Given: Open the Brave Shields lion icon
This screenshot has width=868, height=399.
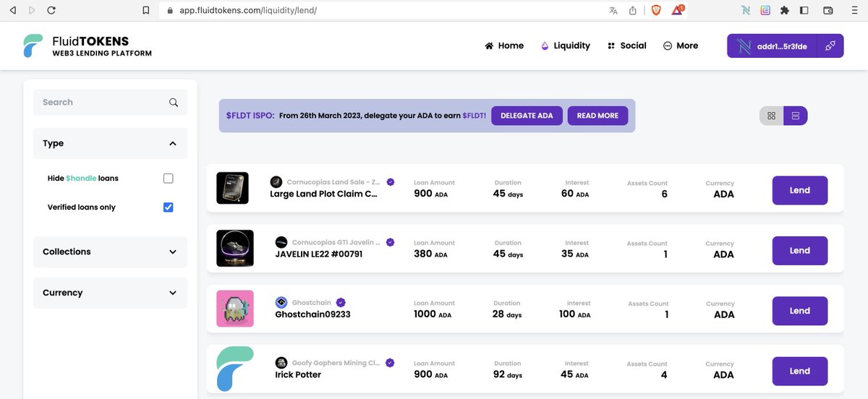Looking at the screenshot, I should [655, 11].
